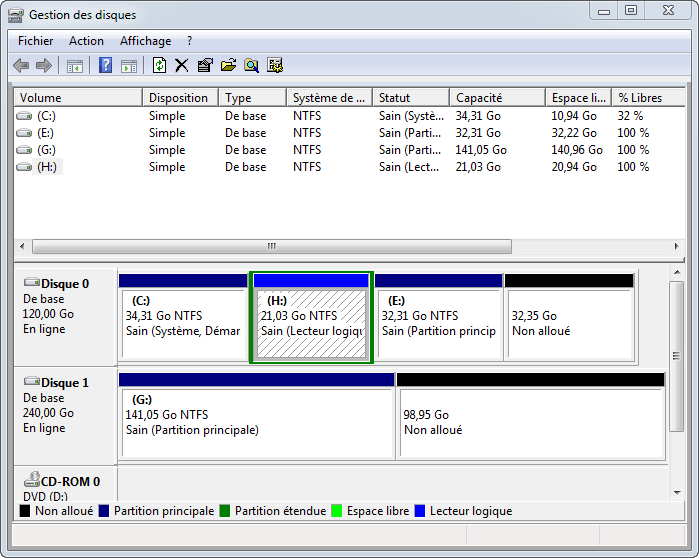The image size is (699, 558).
Task: Click the volume list horizontal scrollbar thumb
Action: point(271,246)
